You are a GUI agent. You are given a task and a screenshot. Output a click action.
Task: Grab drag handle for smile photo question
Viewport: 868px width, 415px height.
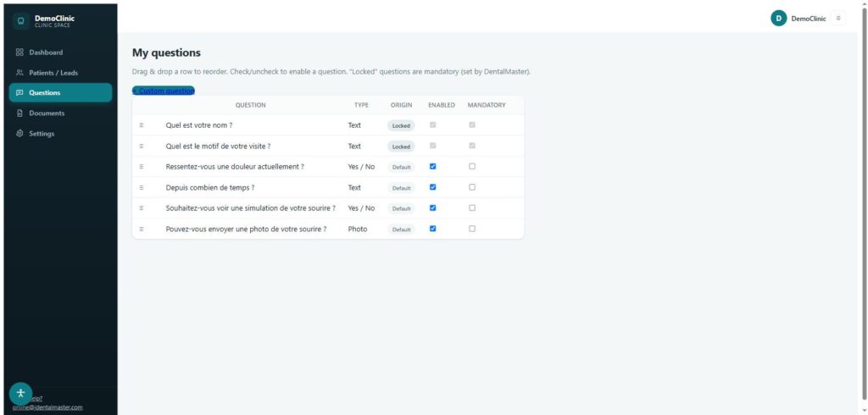(x=142, y=229)
